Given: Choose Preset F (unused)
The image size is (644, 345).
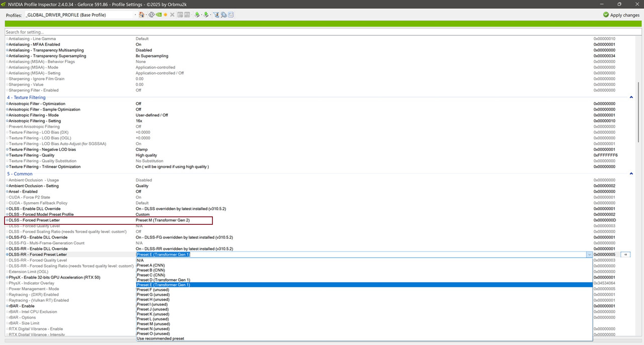Looking at the screenshot, I should pos(364,290).
